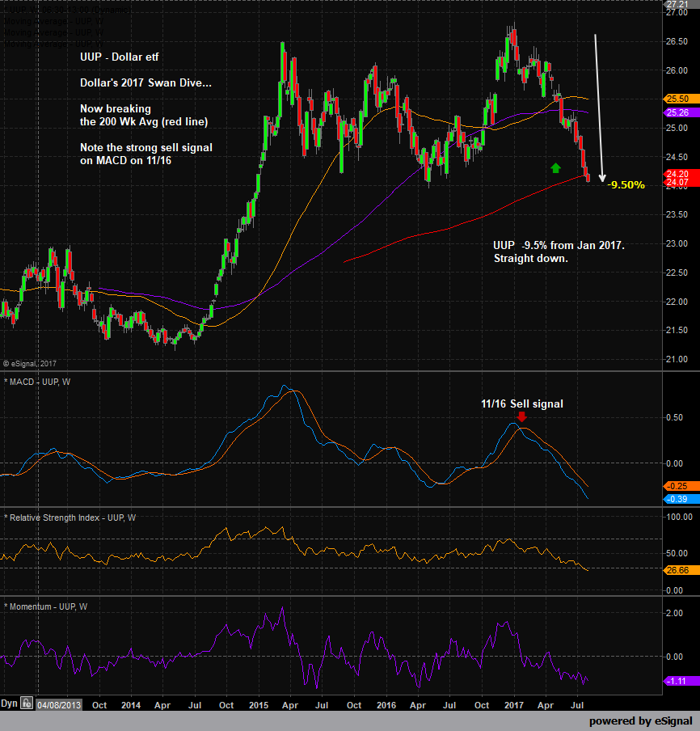Click the orange 25.50 moving average price tag
This screenshot has width=700, height=731.
681,99
